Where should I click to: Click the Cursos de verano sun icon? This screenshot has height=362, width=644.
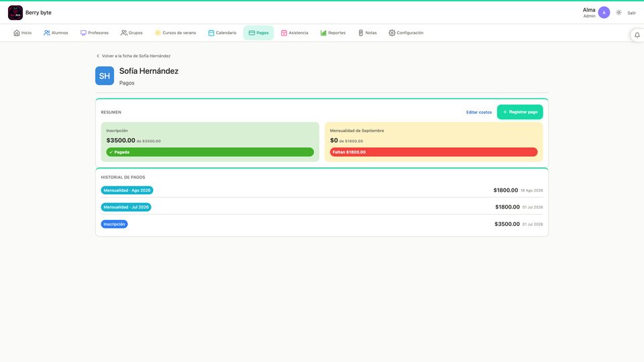[x=158, y=33]
